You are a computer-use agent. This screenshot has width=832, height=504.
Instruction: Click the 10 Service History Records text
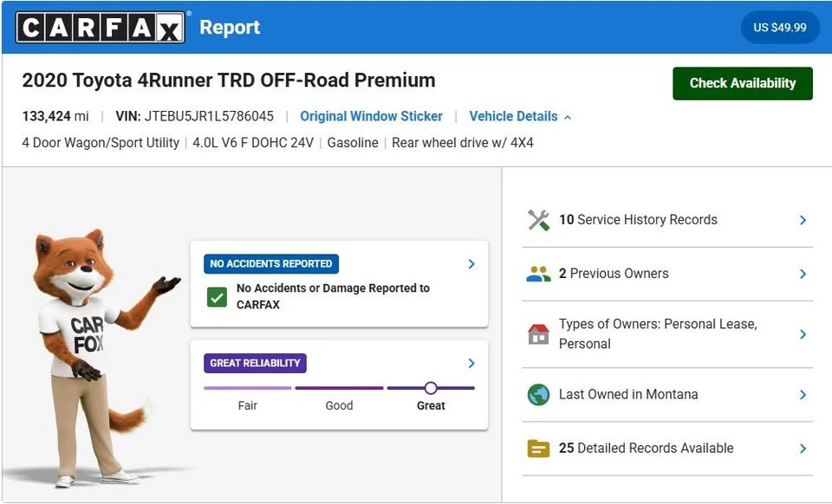point(638,219)
